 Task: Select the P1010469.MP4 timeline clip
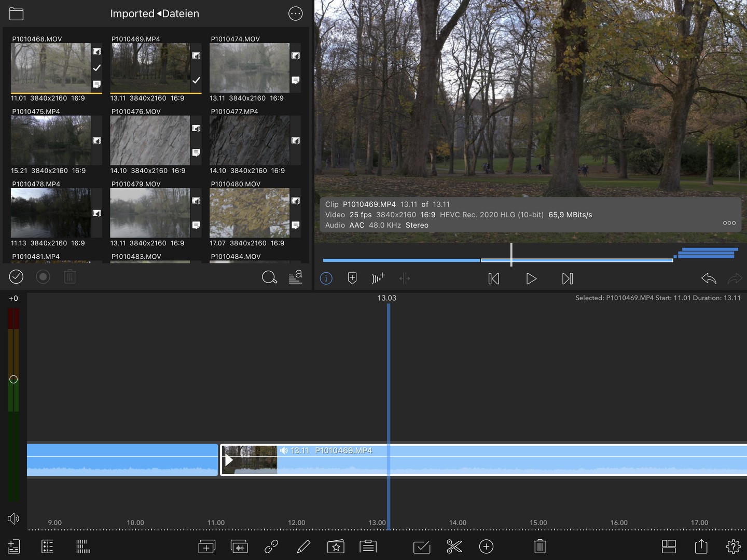pyautogui.click(x=484, y=459)
